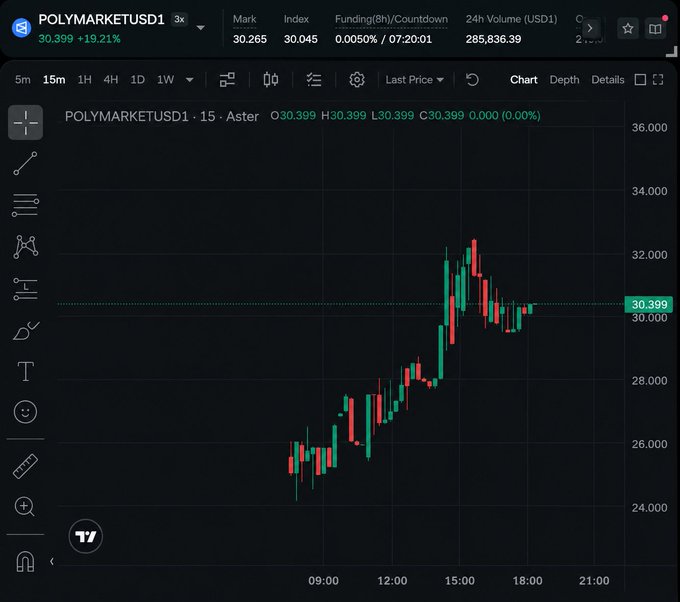This screenshot has height=602, width=680.
Task: Select the 5m timeframe
Action: click(x=23, y=80)
